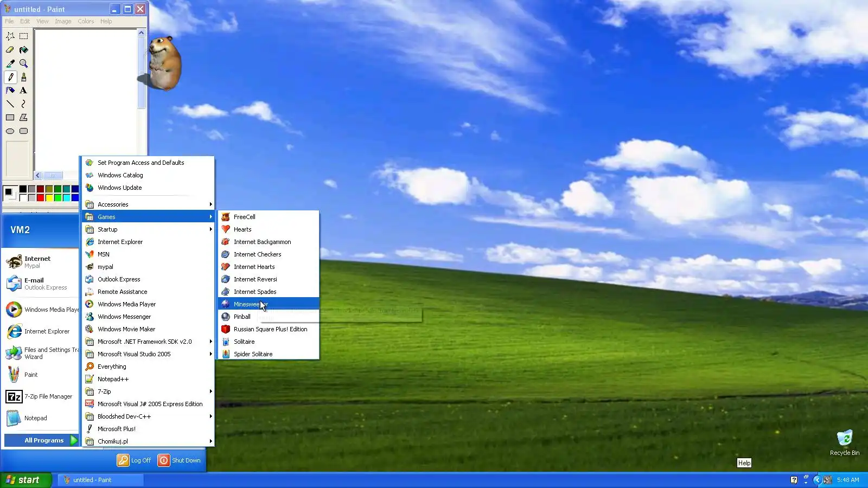Choose the Curve tool in Paint
The image size is (868, 488).
[x=24, y=104]
